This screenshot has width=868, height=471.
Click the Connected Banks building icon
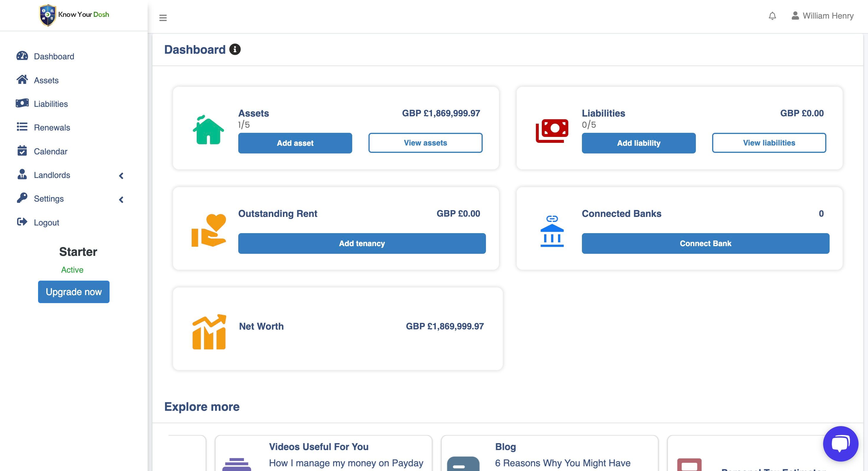tap(552, 231)
